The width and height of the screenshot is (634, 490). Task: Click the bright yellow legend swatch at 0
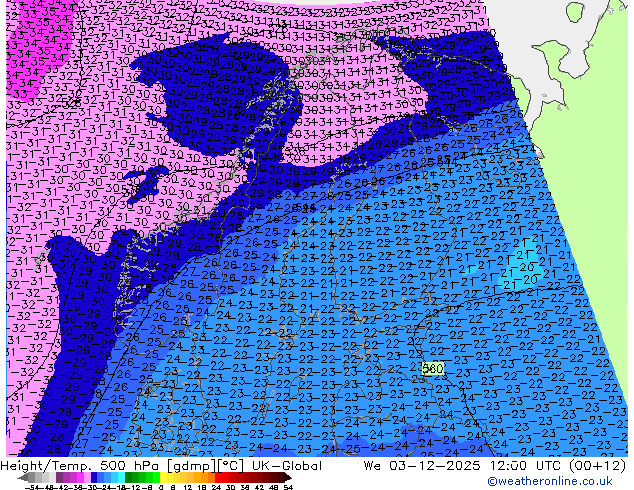[x=163, y=478]
